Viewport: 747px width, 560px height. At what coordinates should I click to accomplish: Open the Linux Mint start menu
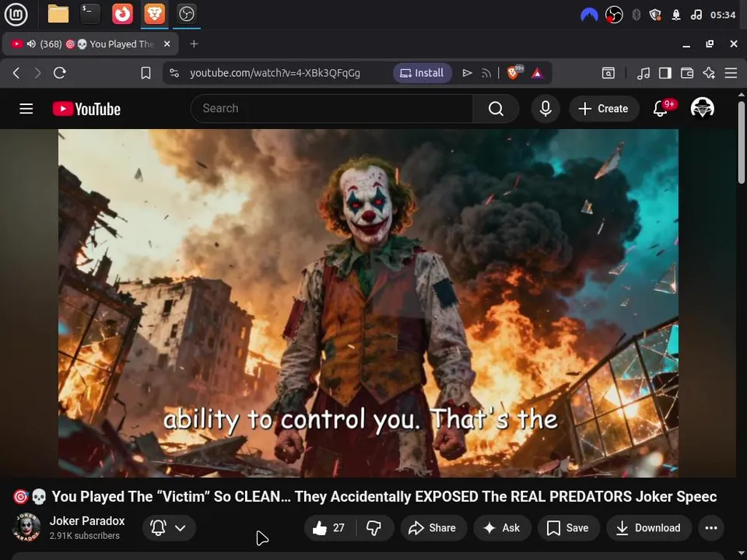pos(16,14)
